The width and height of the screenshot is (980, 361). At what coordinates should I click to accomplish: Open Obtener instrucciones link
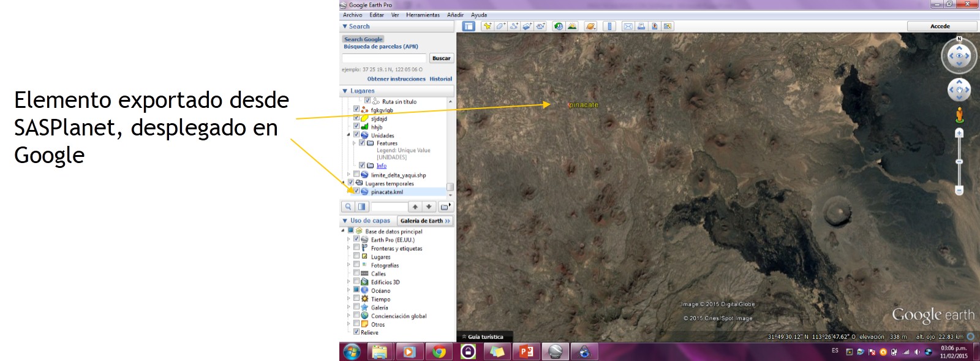tap(396, 79)
